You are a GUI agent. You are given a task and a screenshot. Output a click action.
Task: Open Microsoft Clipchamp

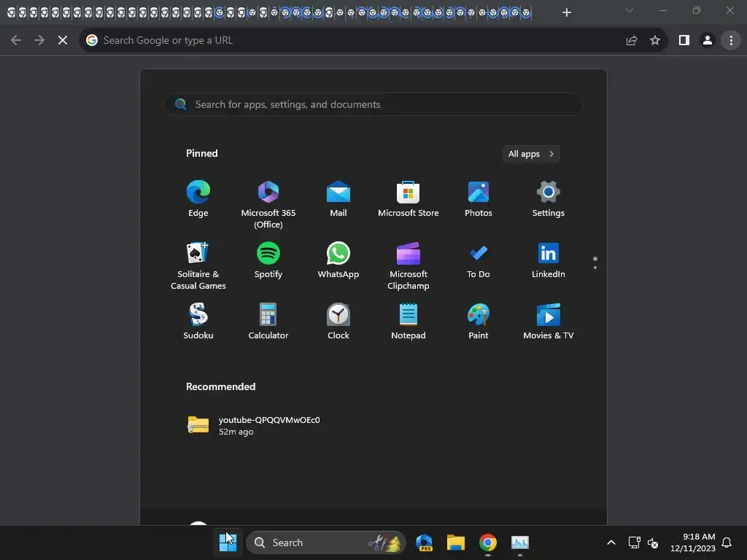pos(409,265)
